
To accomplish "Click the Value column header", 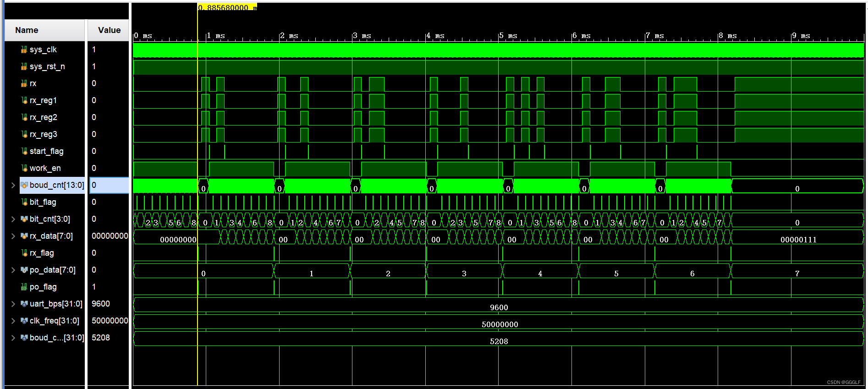I will 109,30.
